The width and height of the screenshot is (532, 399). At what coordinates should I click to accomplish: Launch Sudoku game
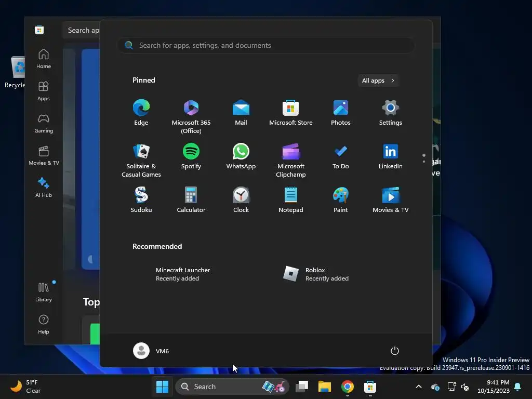coord(141,200)
